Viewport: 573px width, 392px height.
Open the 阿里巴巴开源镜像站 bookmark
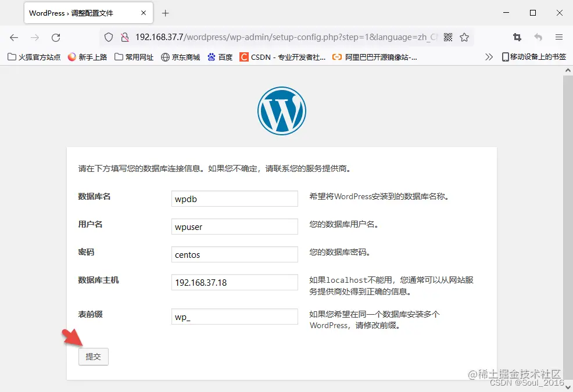click(x=375, y=57)
